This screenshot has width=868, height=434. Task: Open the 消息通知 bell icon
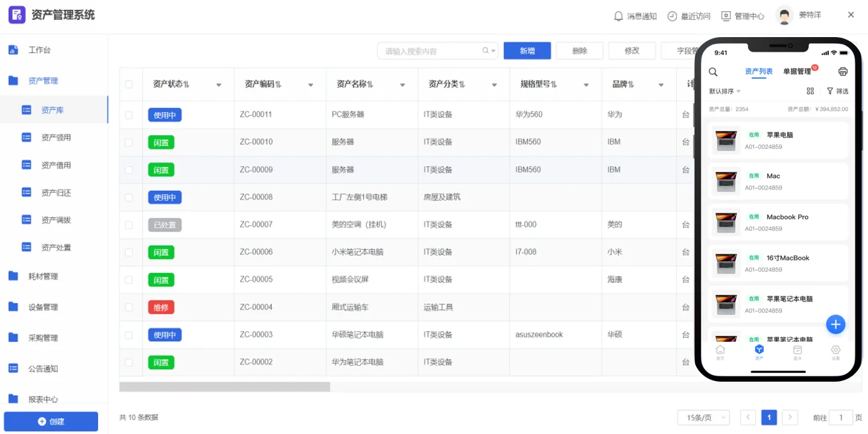pos(619,16)
